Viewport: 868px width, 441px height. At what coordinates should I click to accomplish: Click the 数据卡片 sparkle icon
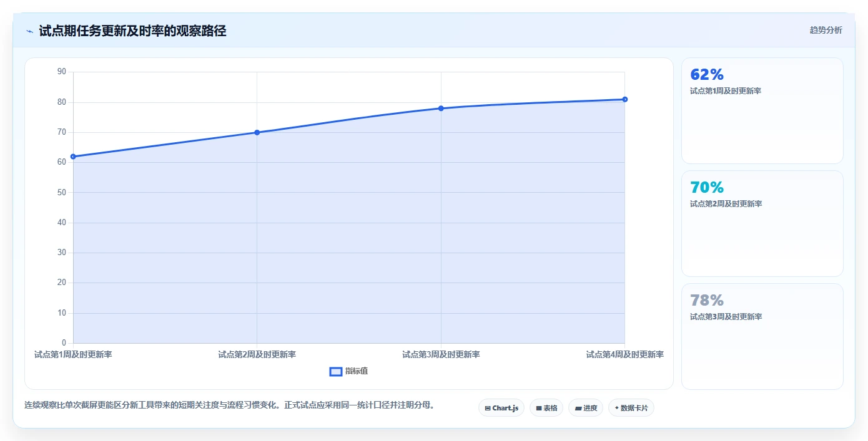click(x=616, y=408)
